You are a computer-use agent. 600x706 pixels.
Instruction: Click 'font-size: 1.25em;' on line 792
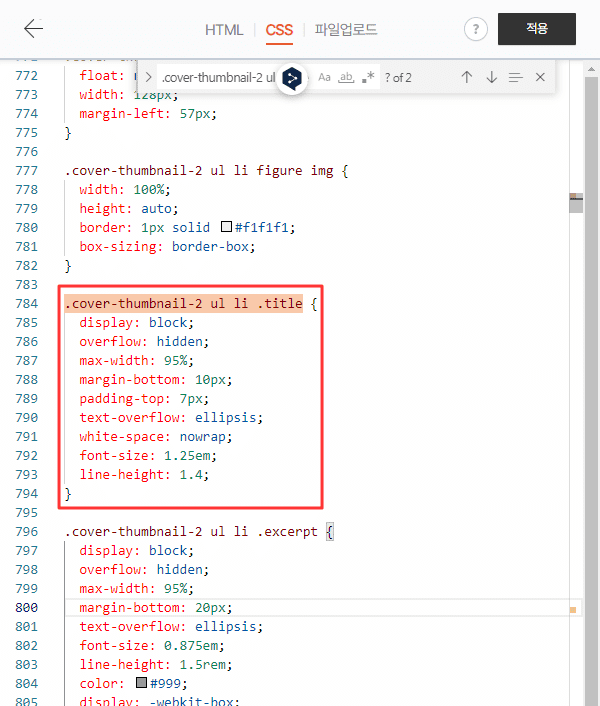coord(148,455)
